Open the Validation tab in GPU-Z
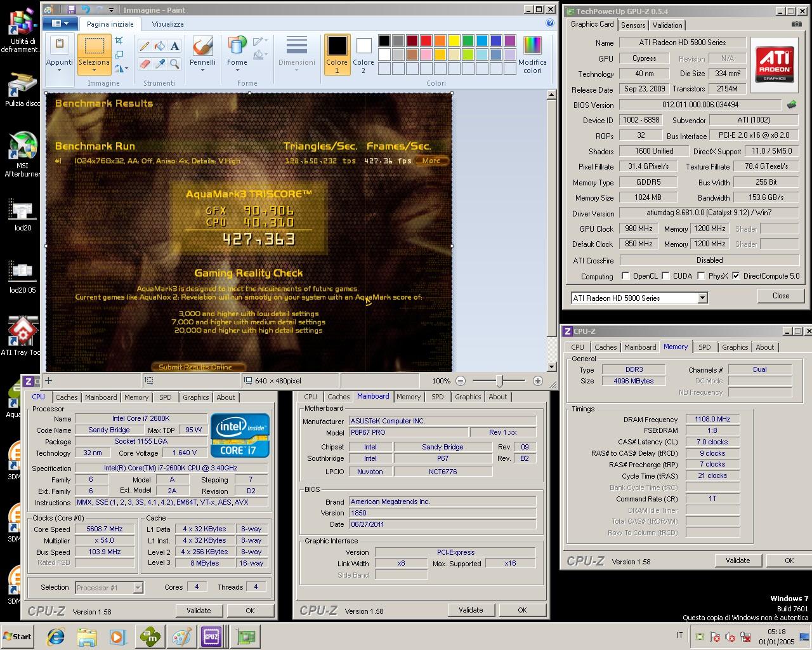 click(667, 25)
